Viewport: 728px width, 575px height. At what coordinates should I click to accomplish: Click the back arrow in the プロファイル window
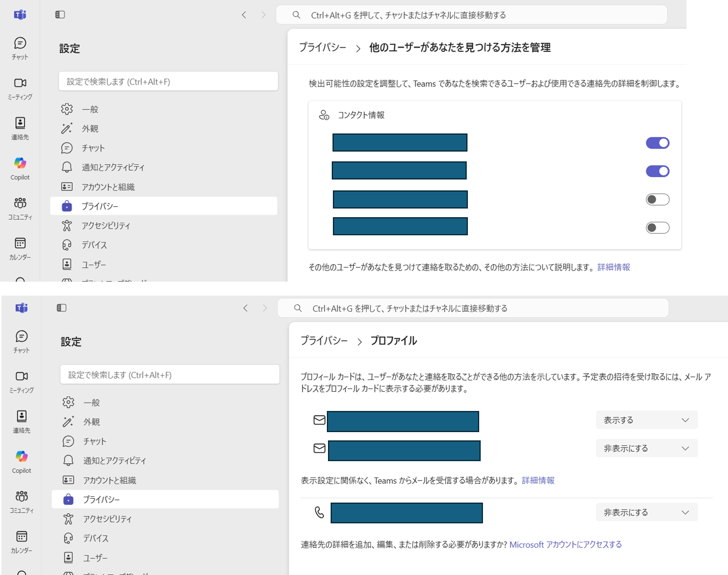coord(245,308)
